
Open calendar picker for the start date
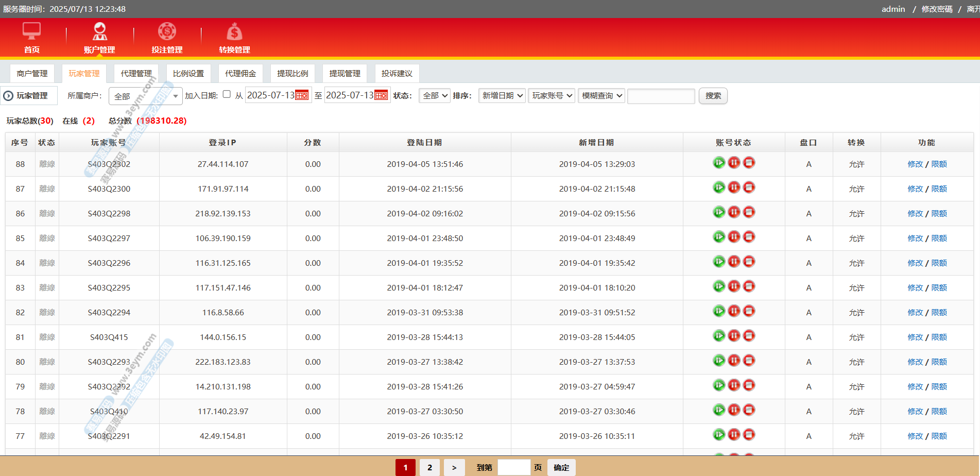pos(302,95)
